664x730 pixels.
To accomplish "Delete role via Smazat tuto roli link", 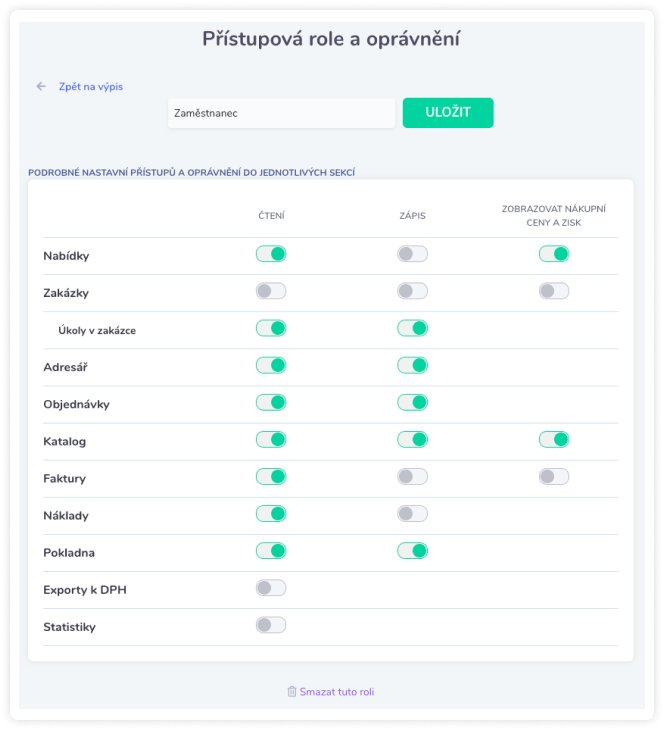I will pyautogui.click(x=337, y=692).
